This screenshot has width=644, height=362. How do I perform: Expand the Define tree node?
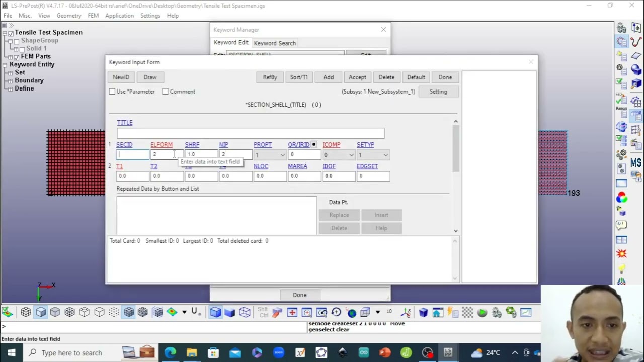click(x=11, y=89)
